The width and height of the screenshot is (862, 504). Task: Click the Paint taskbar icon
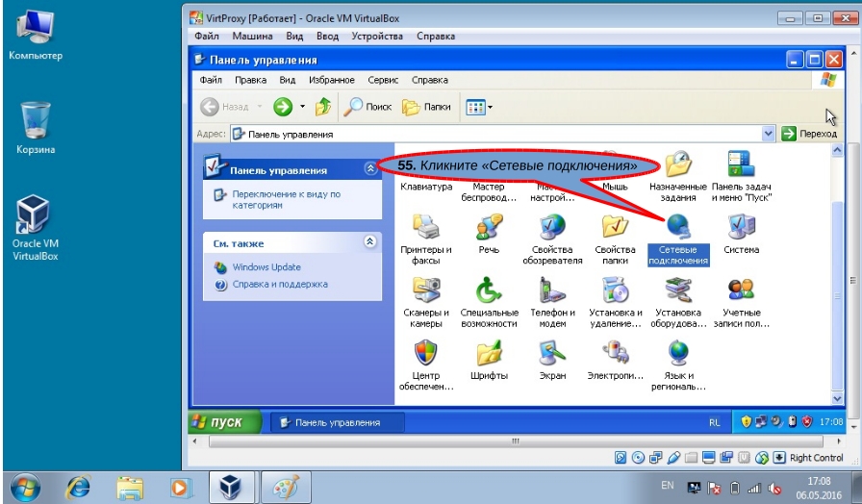286,487
